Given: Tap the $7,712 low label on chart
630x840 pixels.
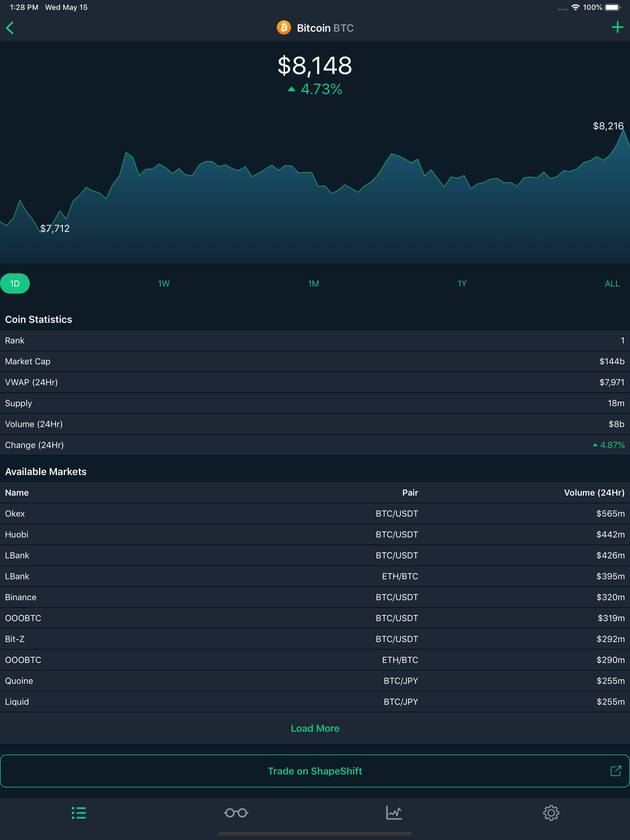Looking at the screenshot, I should 55,228.
